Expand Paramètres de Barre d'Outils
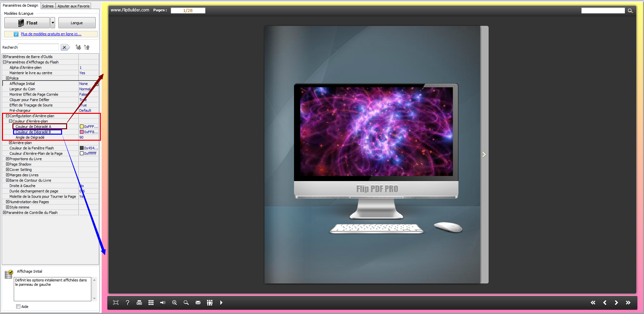Viewport: 644px width, 314px height. pyautogui.click(x=5, y=57)
